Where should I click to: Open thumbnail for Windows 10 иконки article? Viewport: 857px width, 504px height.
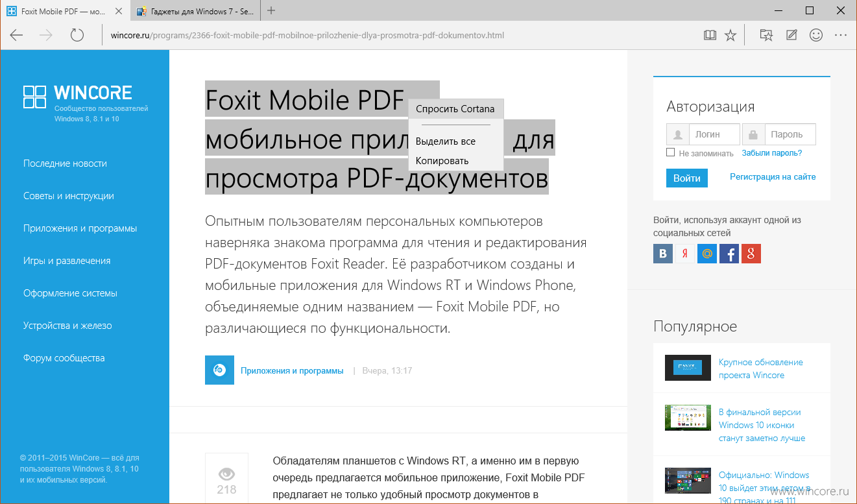click(x=688, y=417)
